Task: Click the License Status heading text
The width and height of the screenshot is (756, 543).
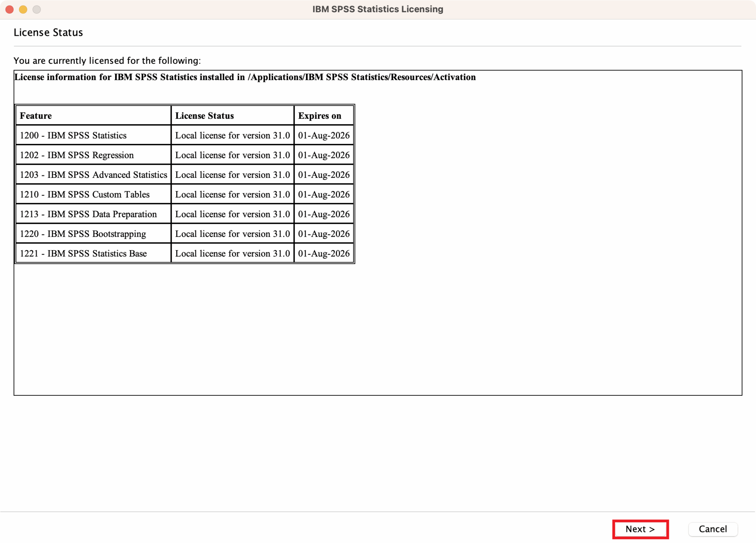Action: tap(48, 32)
